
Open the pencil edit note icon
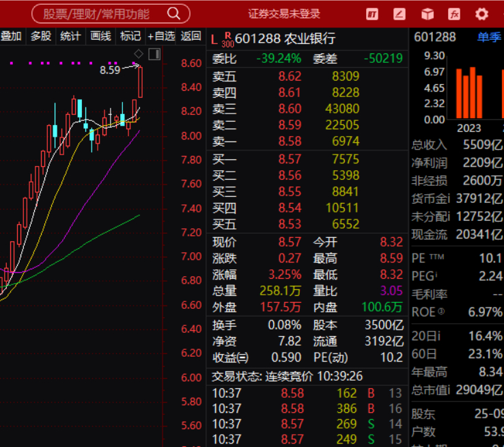[400, 14]
